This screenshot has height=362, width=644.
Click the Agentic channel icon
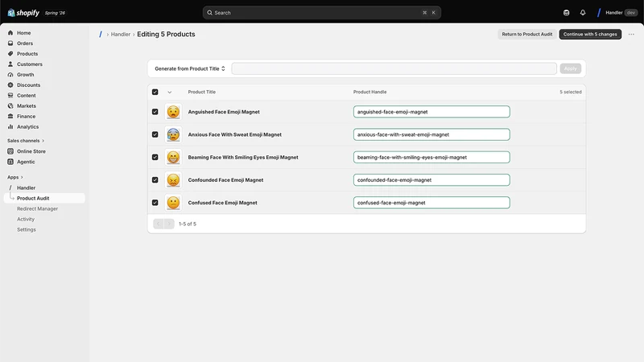point(10,162)
